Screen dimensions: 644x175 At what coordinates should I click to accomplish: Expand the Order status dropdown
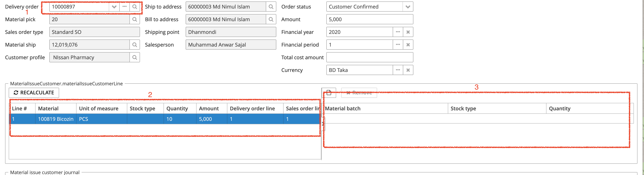click(408, 7)
